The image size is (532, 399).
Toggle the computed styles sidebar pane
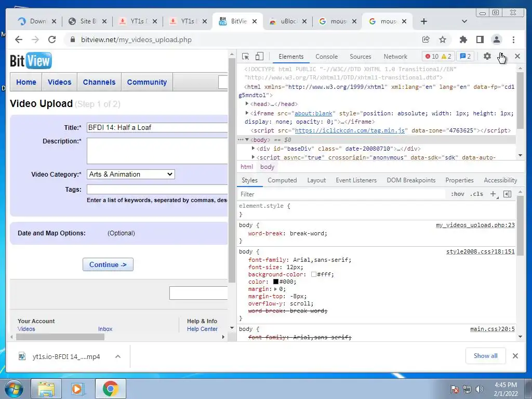[x=507, y=194]
